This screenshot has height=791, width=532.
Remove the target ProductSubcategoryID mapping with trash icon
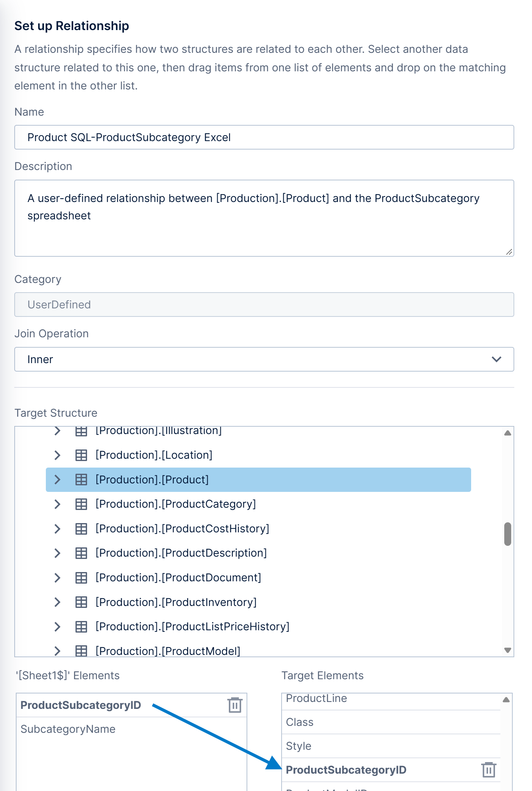coord(488,770)
